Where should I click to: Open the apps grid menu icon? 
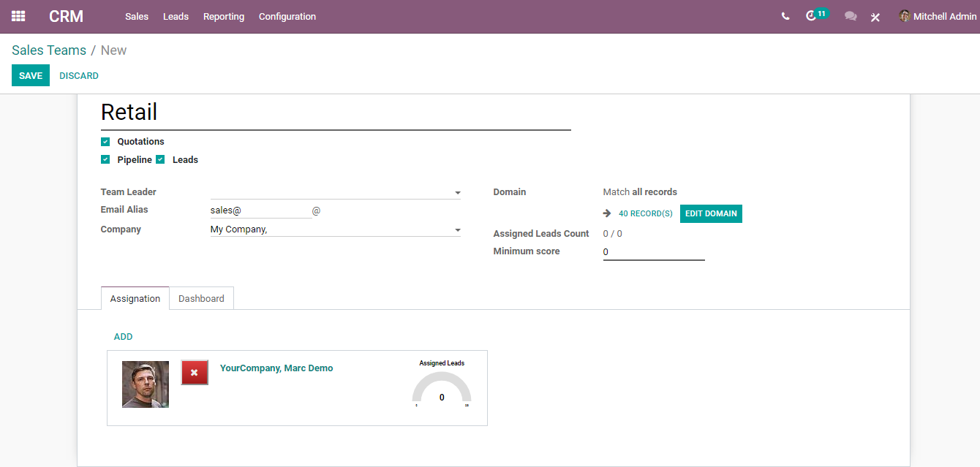click(18, 16)
